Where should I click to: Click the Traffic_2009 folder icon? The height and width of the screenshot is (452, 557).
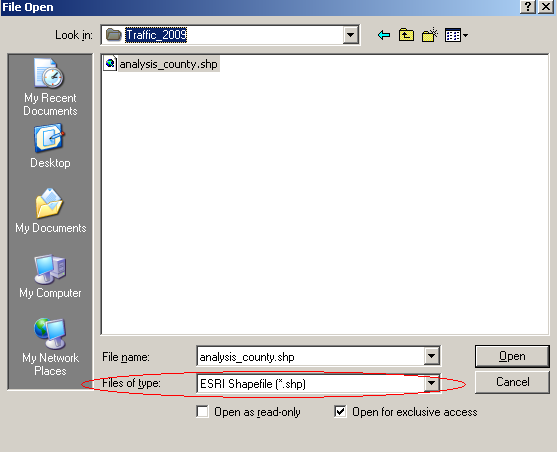(114, 35)
